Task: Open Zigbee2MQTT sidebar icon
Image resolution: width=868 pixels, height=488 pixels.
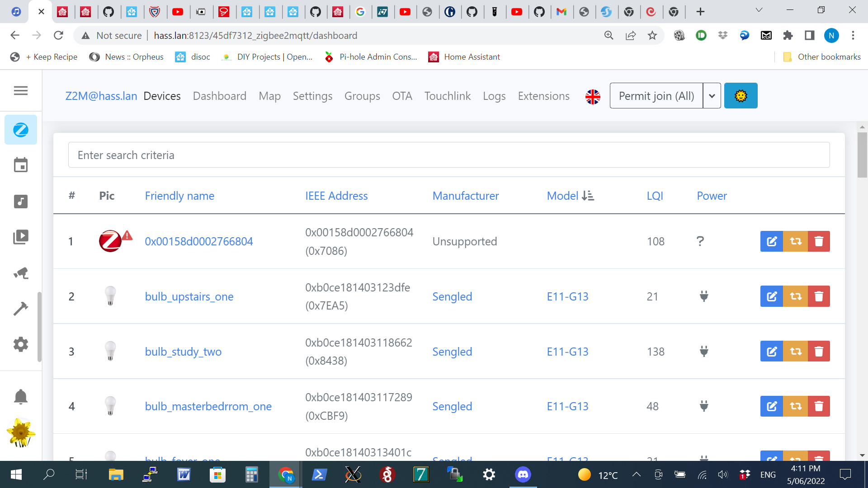Action: [x=21, y=130]
